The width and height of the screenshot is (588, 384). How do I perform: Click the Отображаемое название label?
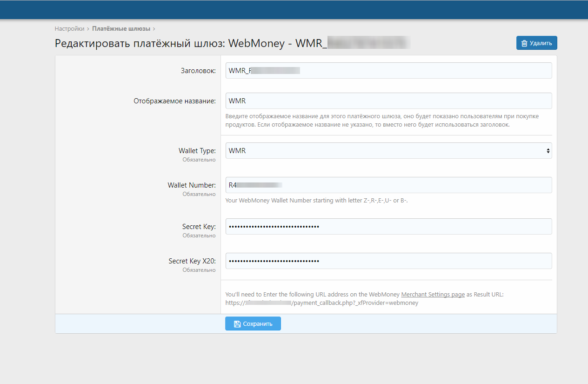[175, 101]
